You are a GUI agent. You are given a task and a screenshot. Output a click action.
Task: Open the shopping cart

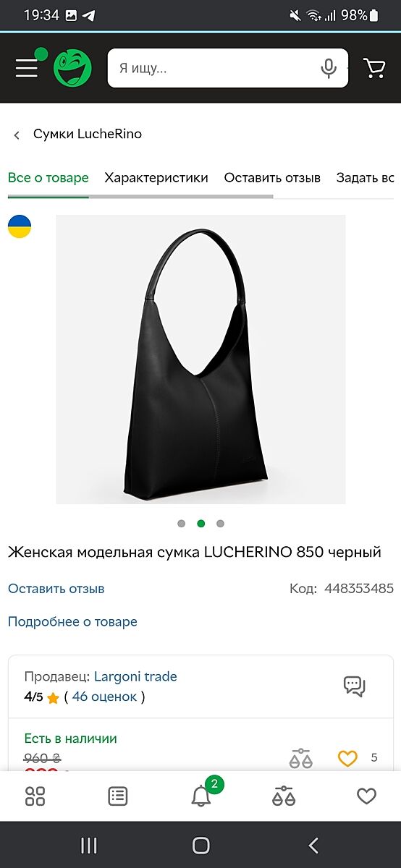(x=374, y=68)
